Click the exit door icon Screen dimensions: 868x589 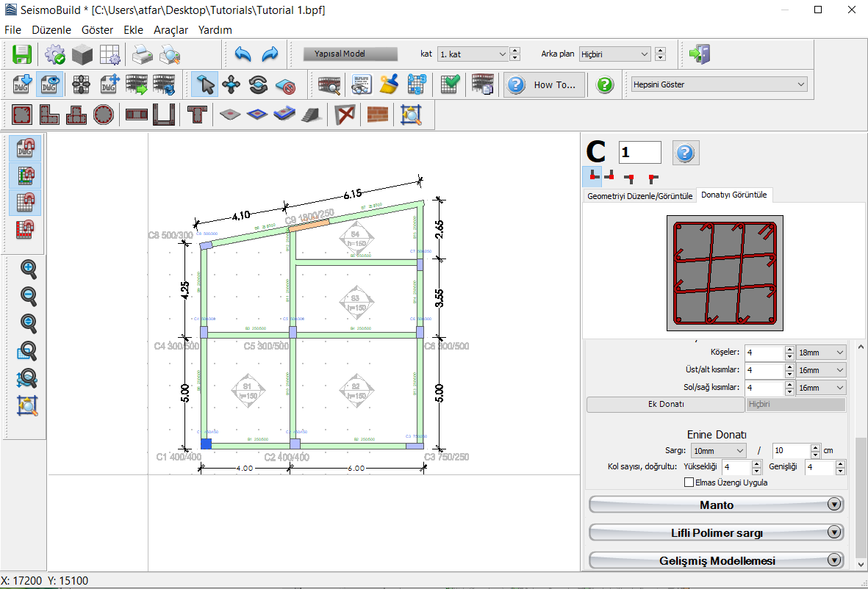[x=699, y=54]
